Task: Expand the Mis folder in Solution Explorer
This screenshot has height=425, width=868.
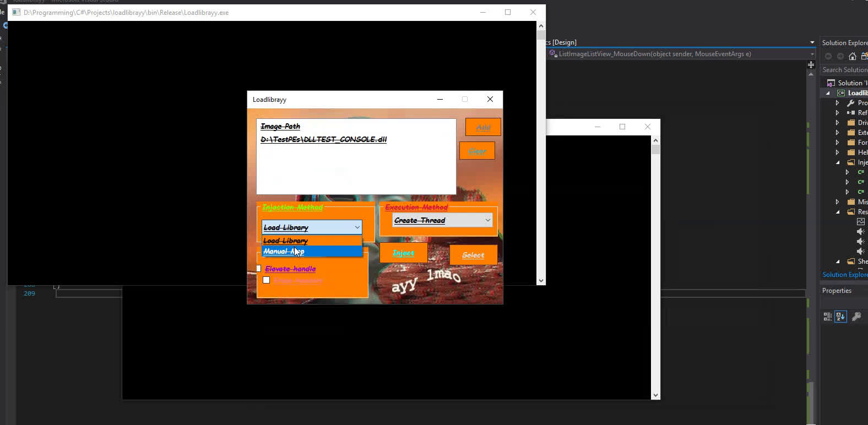Action: [x=838, y=202]
